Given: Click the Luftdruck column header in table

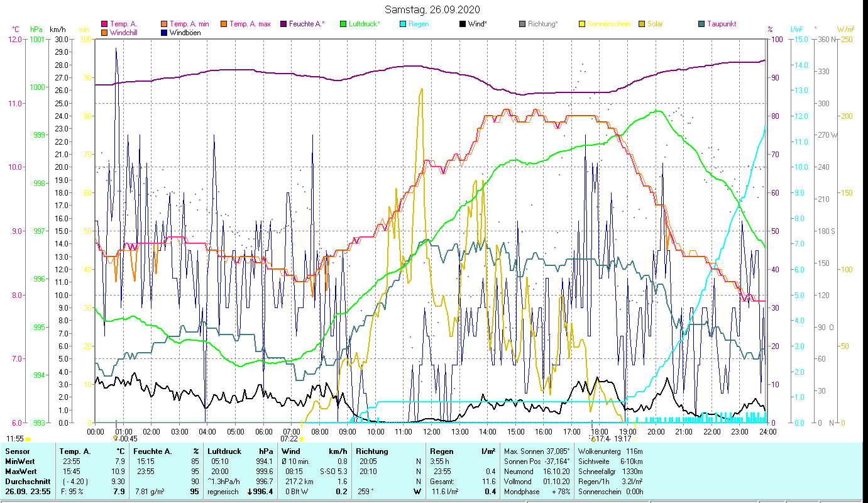Looking at the screenshot, I should (x=224, y=451).
